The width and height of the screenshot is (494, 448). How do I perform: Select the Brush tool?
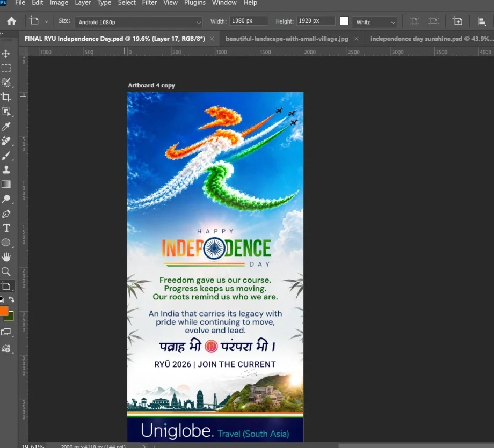coord(6,156)
